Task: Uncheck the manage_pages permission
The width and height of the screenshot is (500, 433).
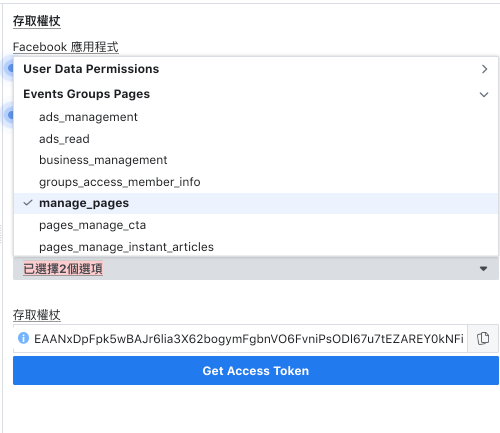Action: (256, 203)
